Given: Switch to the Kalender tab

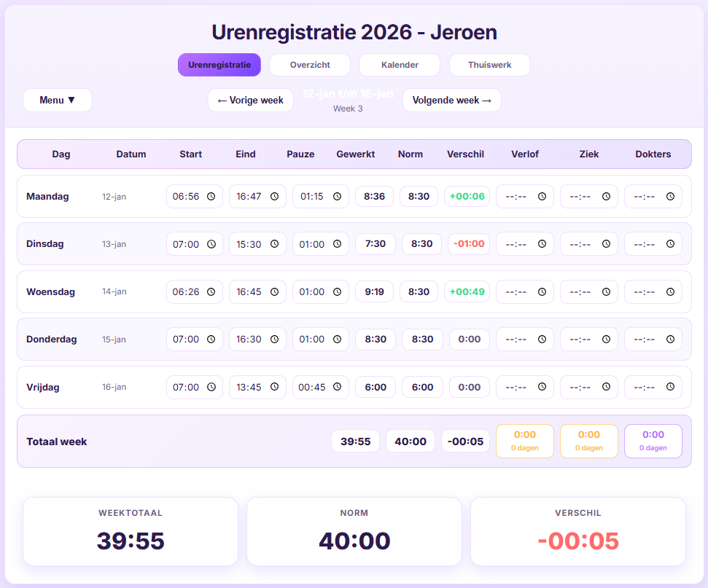Looking at the screenshot, I should 400,64.
